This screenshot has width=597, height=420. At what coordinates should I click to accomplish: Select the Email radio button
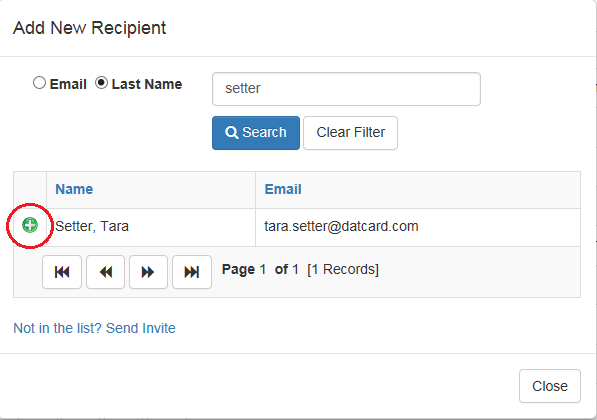point(39,83)
